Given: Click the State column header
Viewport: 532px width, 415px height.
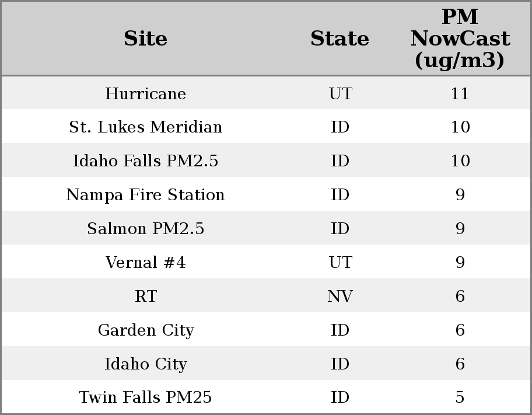Looking at the screenshot, I should [x=339, y=39].
